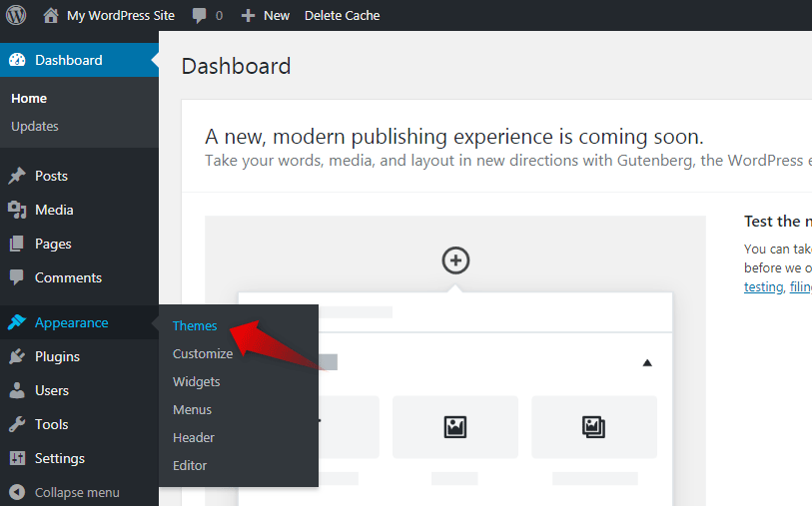Choose Widgets from the flyout menu
This screenshot has height=506, width=812.
197,381
